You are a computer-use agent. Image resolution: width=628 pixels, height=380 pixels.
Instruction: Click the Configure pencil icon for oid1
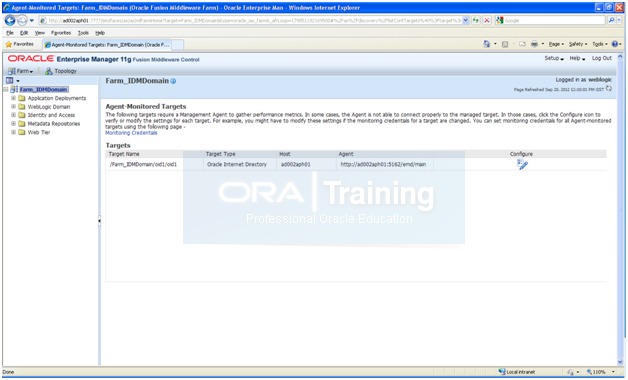coord(522,164)
